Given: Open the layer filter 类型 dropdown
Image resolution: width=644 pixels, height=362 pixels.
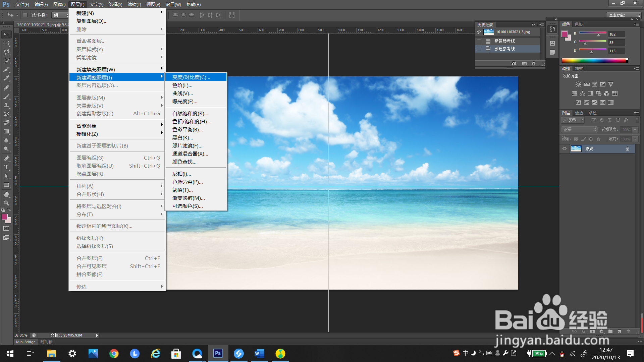Looking at the screenshot, I should click(573, 120).
